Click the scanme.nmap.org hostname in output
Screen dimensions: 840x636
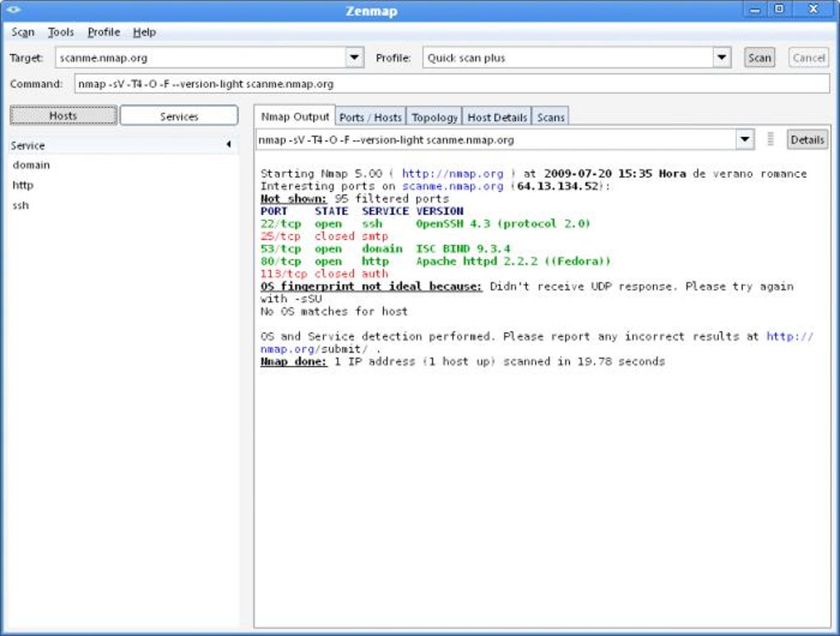tap(453, 186)
